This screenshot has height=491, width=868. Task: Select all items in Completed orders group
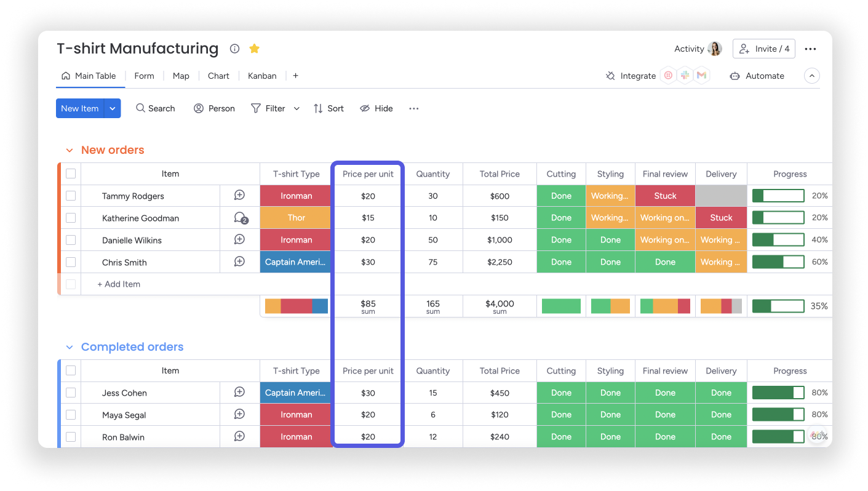coord(71,370)
